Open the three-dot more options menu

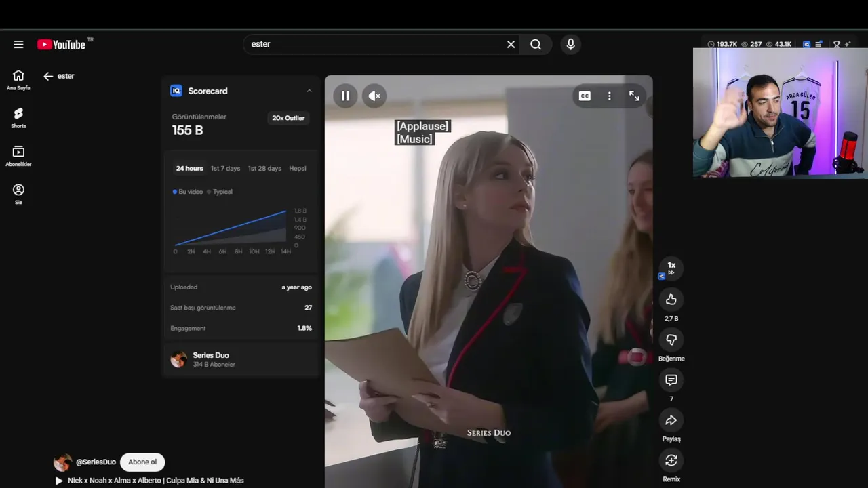tap(609, 96)
